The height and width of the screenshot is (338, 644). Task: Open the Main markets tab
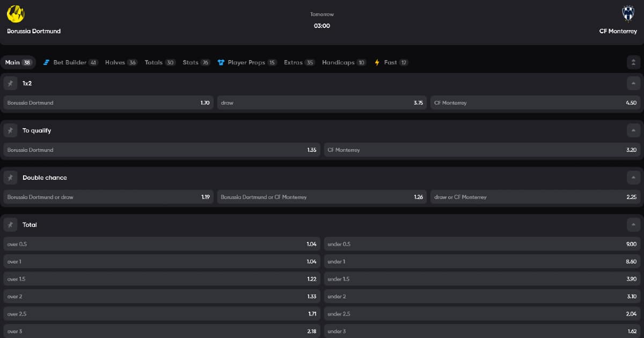pos(18,62)
